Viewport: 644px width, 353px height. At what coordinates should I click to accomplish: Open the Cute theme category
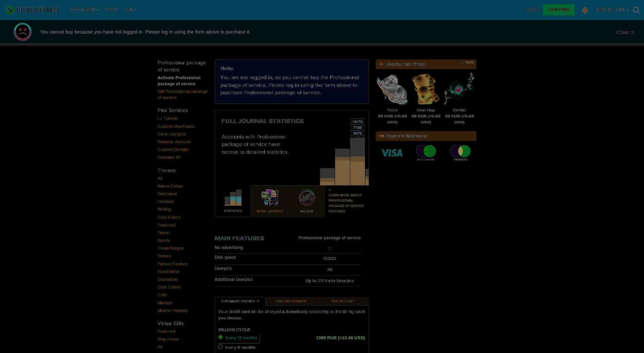[x=162, y=295]
